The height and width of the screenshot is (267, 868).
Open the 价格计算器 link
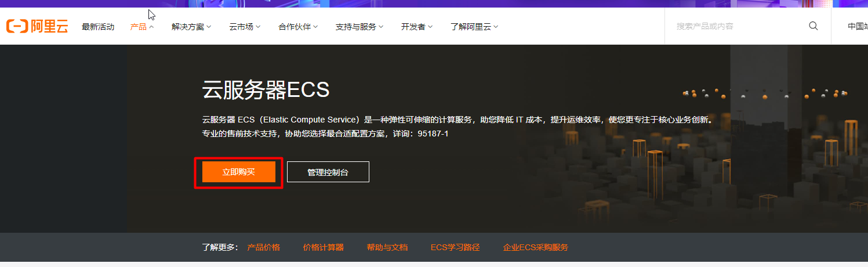[324, 247]
